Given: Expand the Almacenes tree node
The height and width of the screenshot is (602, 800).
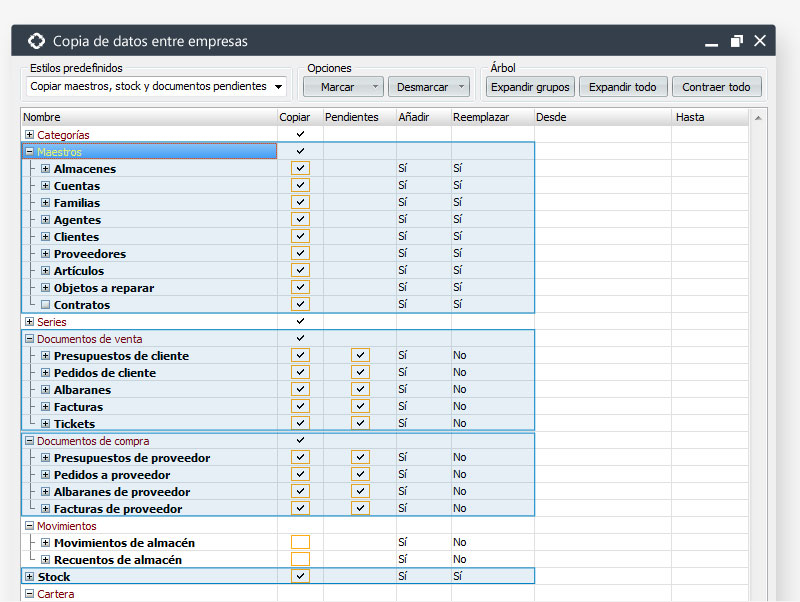Looking at the screenshot, I should tap(46, 169).
